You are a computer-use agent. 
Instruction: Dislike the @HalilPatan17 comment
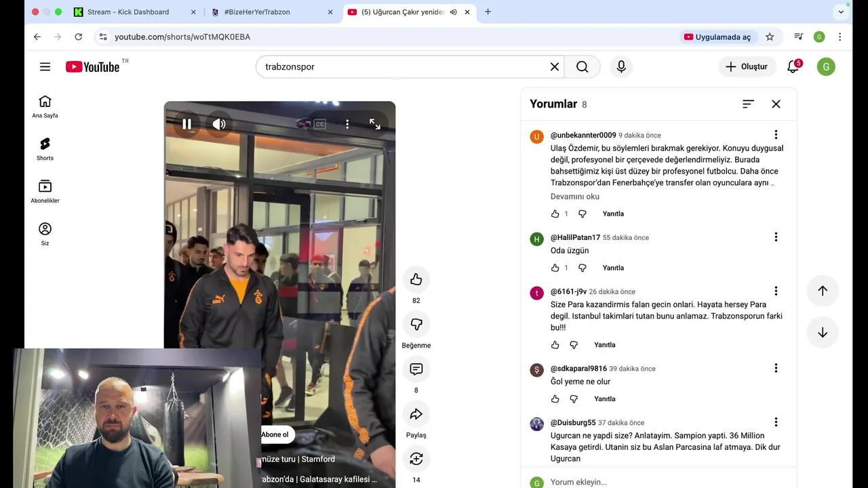pyautogui.click(x=582, y=268)
